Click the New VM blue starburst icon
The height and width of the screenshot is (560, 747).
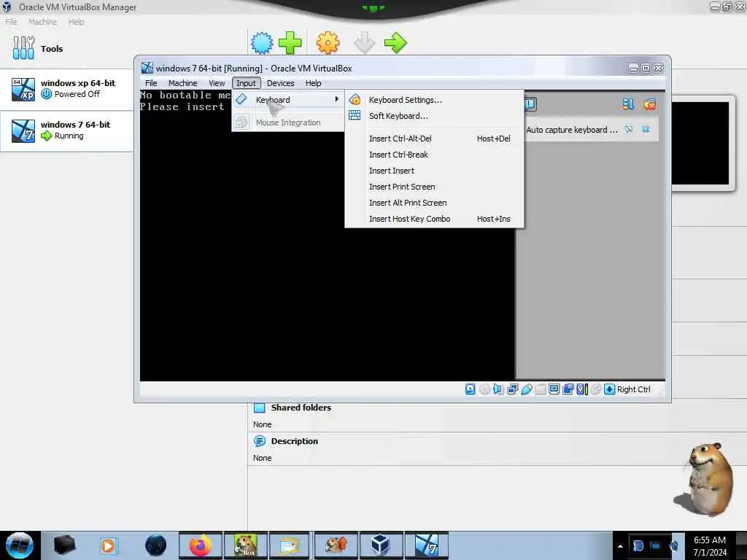click(262, 43)
